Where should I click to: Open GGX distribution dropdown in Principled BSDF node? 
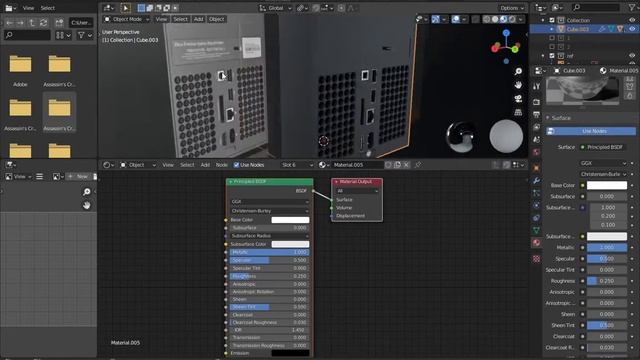(x=269, y=202)
